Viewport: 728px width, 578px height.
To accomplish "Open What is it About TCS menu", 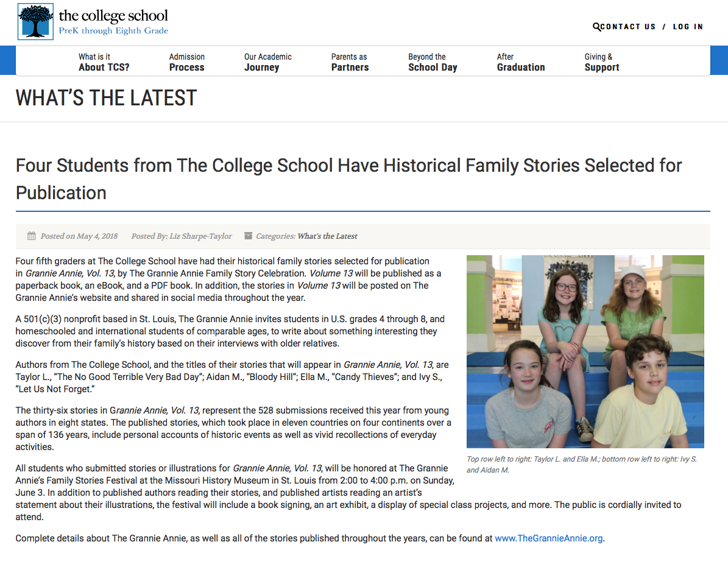I will coord(104,62).
